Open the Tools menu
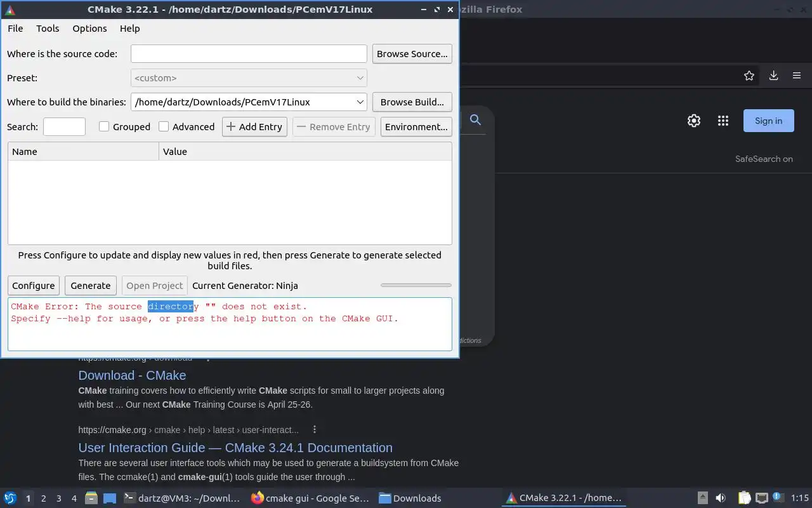The height and width of the screenshot is (508, 812). coord(48,29)
